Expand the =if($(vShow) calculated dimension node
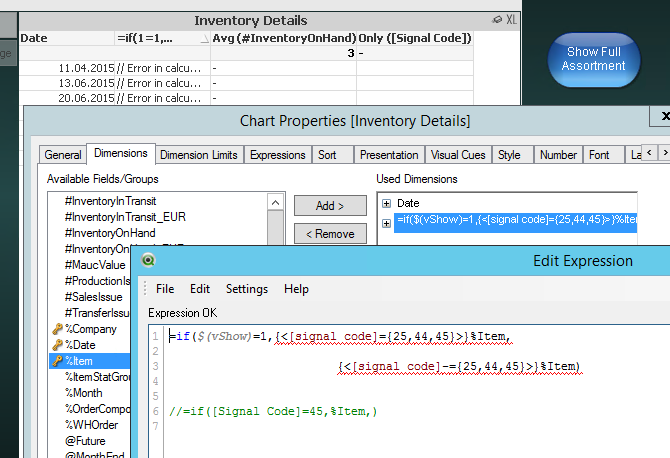670x458 pixels. click(x=386, y=219)
